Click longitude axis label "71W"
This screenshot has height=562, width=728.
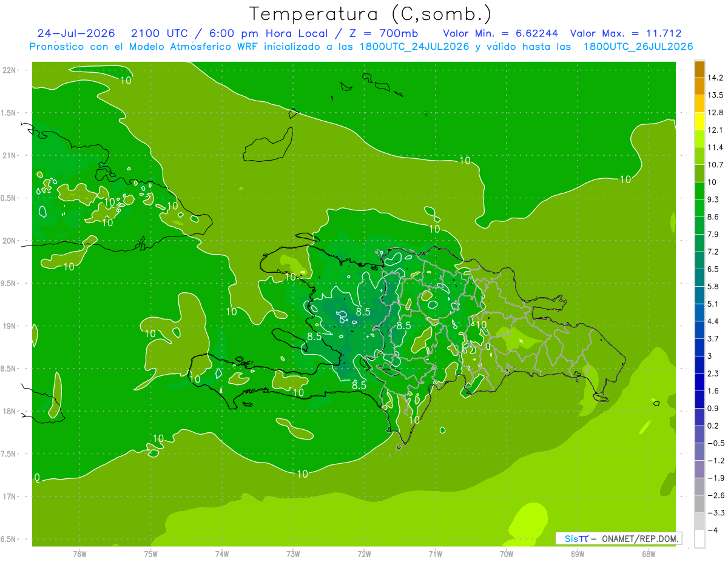point(435,554)
